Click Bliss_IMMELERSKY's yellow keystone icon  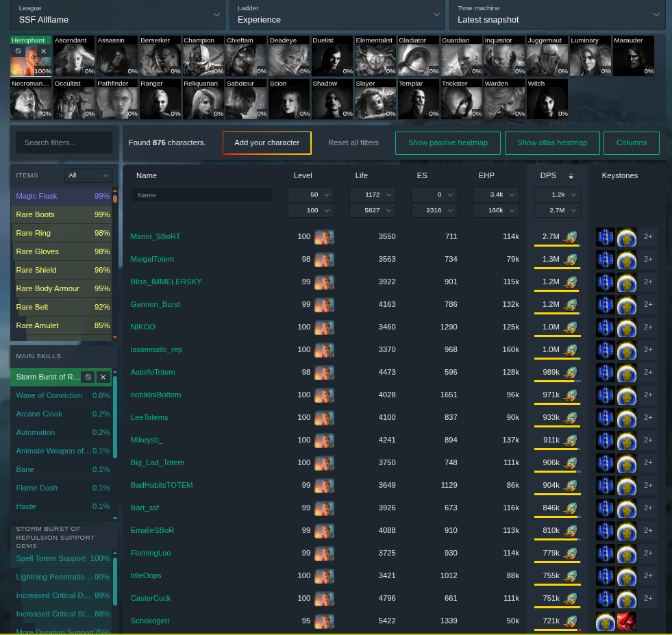click(x=626, y=282)
